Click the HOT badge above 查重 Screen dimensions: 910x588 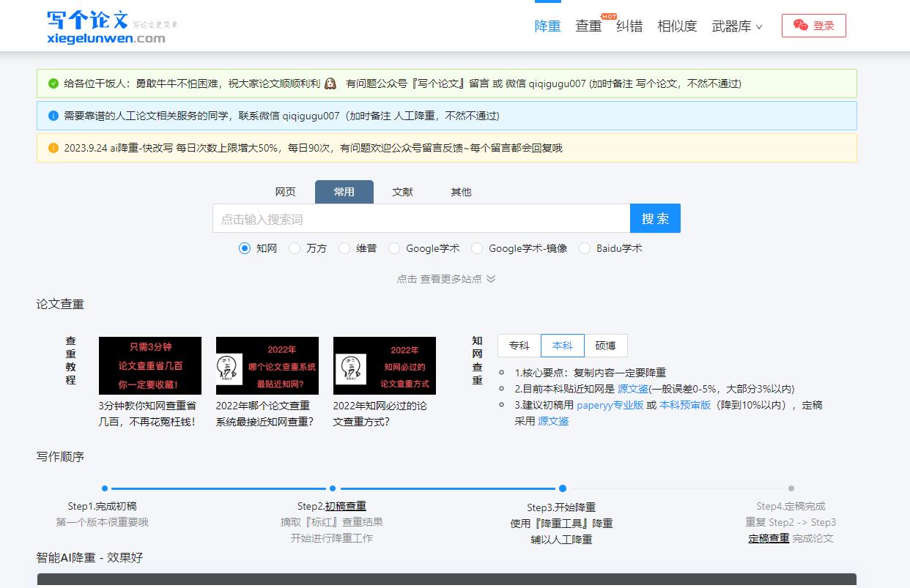pyautogui.click(x=608, y=16)
